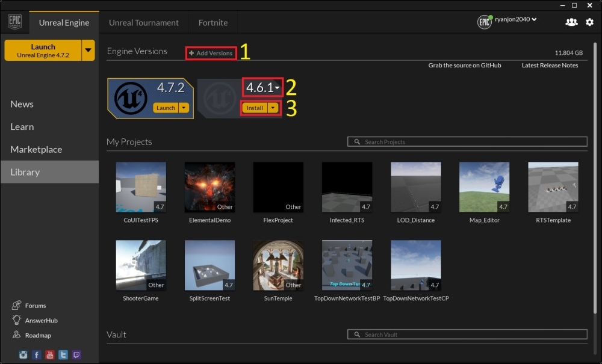
Task: Click the Search Projects magnifier icon
Action: (x=357, y=141)
